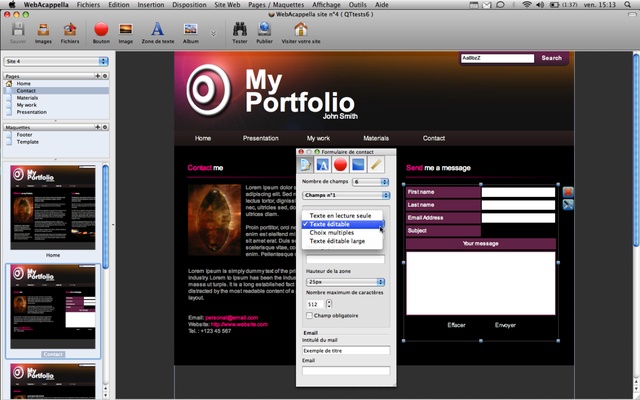This screenshot has height=400, width=640.
Task: Open the Champs n°1 dropdown
Action: pyautogui.click(x=346, y=196)
